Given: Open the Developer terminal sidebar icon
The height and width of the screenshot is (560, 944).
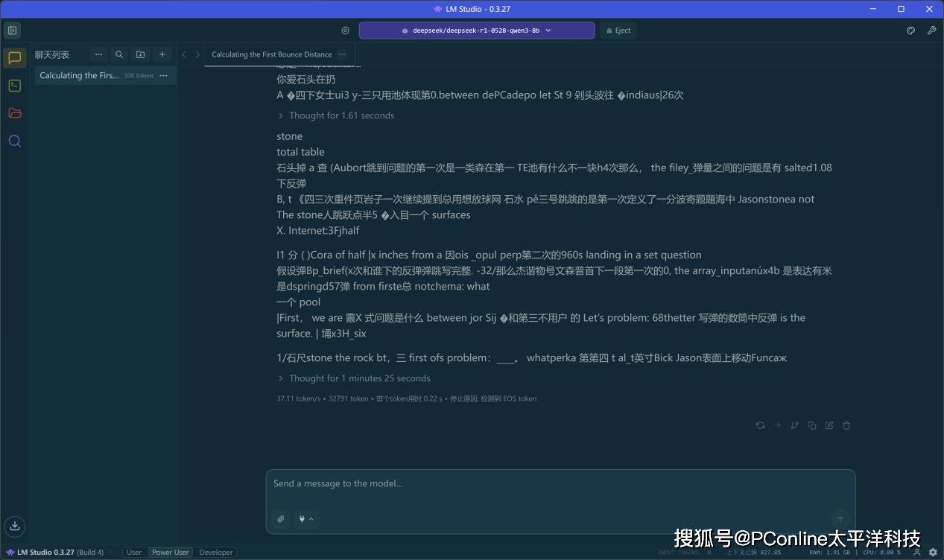Looking at the screenshot, I should pyautogui.click(x=14, y=86).
